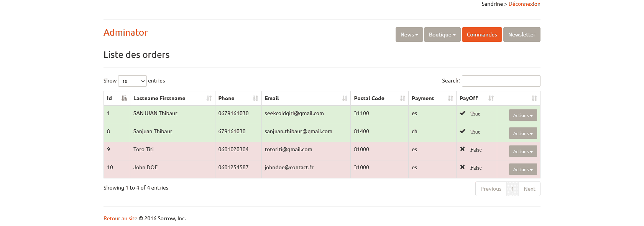This screenshot has height=226, width=644.
Task: Click the Adminator brand link
Action: click(x=126, y=33)
